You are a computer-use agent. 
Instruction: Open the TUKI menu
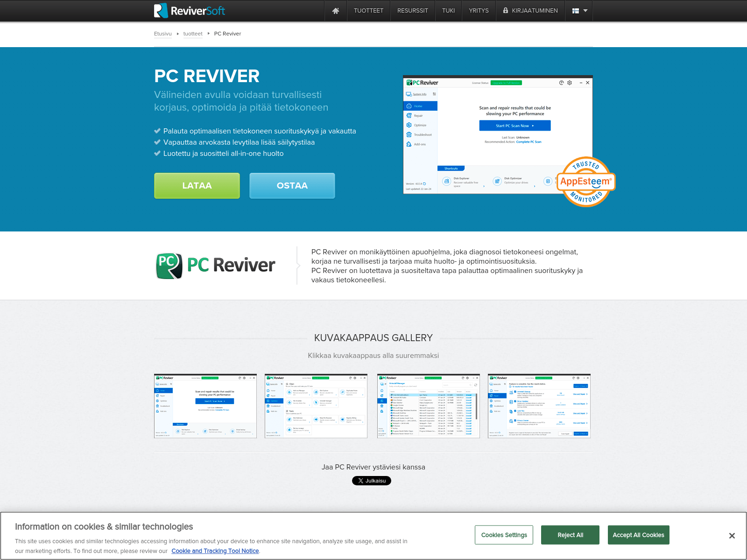449,11
